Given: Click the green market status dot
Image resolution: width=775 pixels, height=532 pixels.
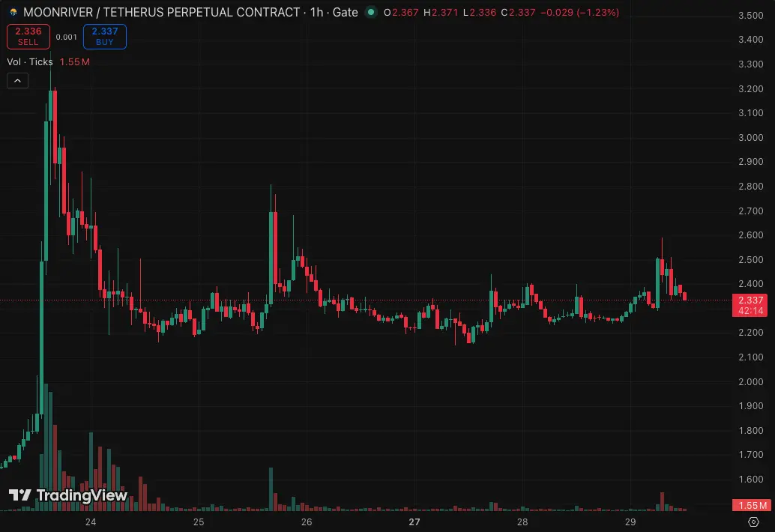Looking at the screenshot, I should pyautogui.click(x=371, y=12).
